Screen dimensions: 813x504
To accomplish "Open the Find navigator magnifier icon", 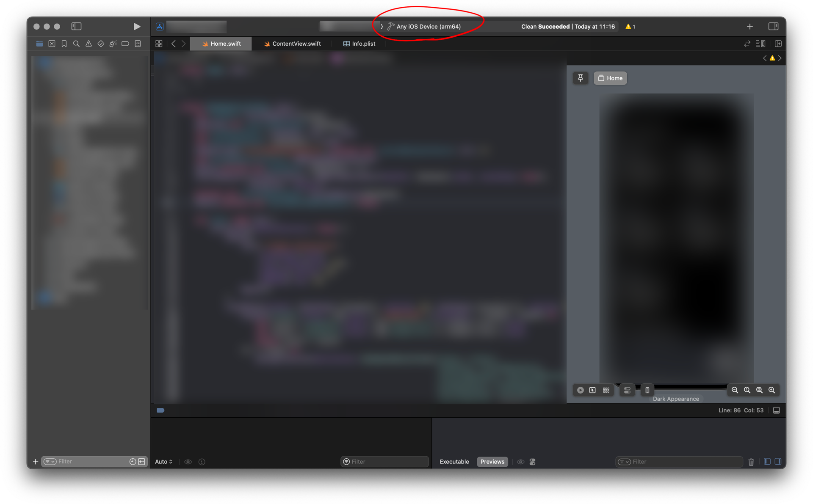I will [76, 44].
